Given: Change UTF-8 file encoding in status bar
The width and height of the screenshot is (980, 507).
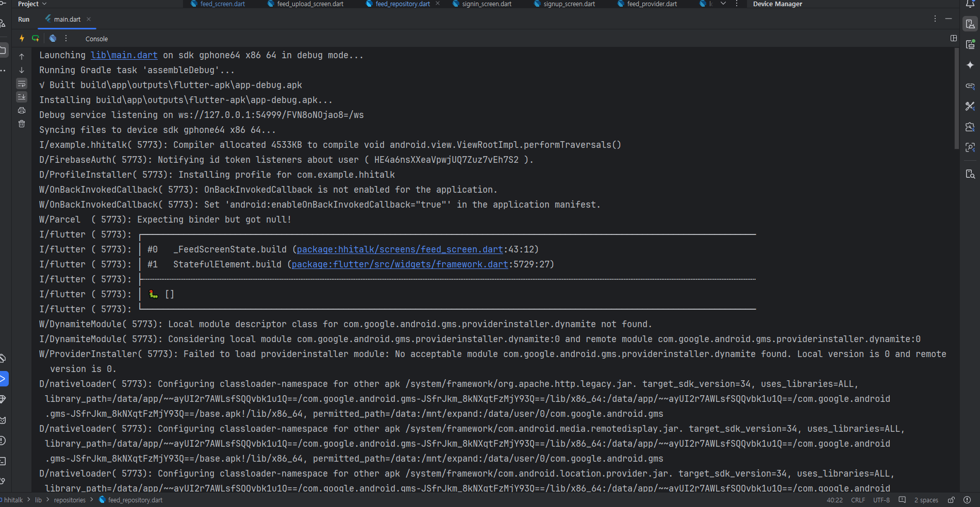Looking at the screenshot, I should (x=881, y=500).
